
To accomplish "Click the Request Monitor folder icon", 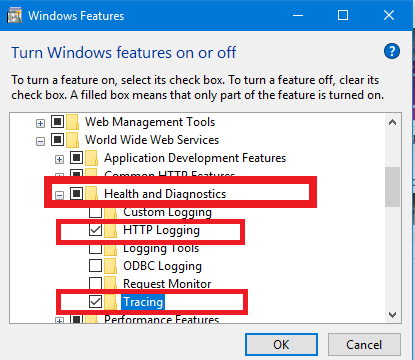I will point(110,283).
